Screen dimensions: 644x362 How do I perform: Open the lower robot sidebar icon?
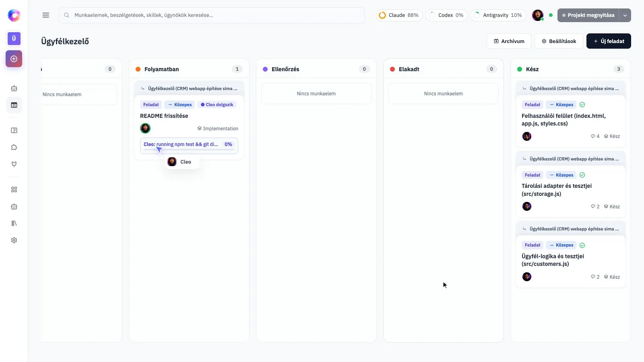[14, 206]
